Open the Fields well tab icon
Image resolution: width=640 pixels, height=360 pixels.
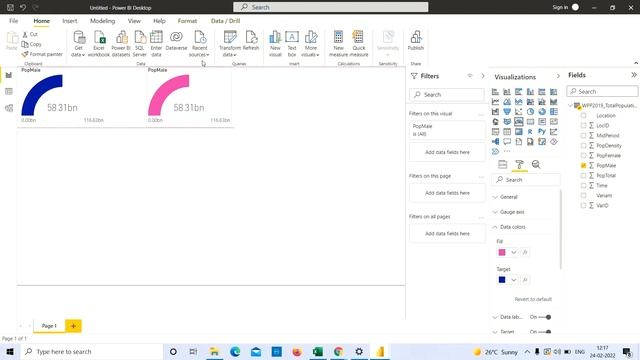point(503,164)
